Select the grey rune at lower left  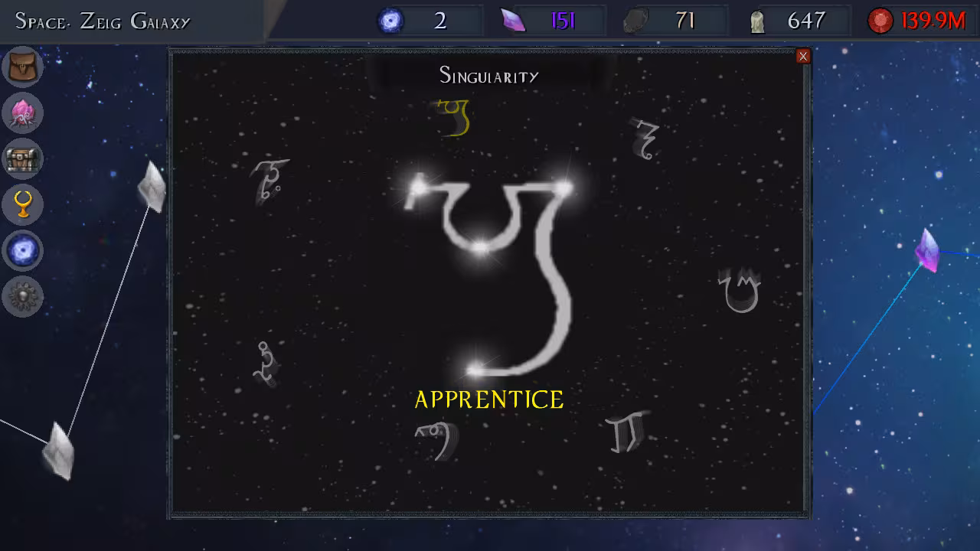click(x=266, y=364)
